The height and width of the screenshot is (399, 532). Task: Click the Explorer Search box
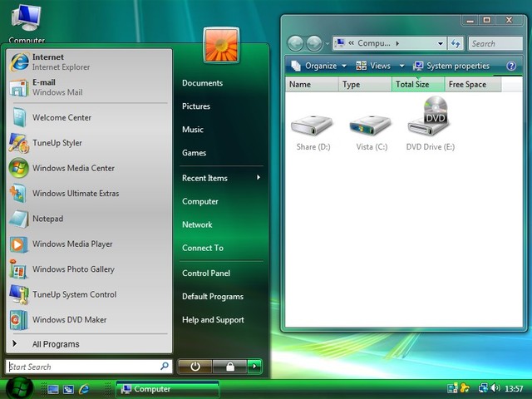click(495, 43)
